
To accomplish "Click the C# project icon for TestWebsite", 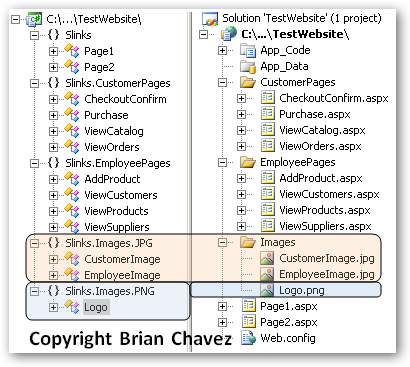I will 35,19.
